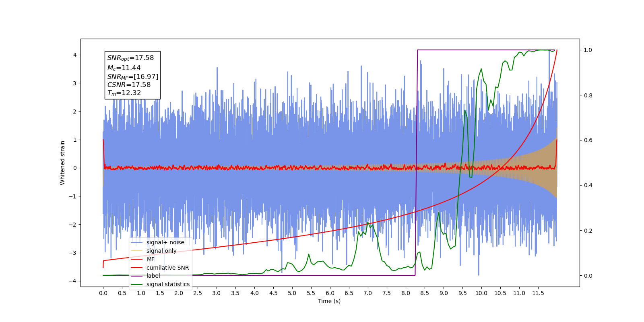Click the purple line sample of the label legend
The height and width of the screenshot is (322, 644).
[x=137, y=276]
